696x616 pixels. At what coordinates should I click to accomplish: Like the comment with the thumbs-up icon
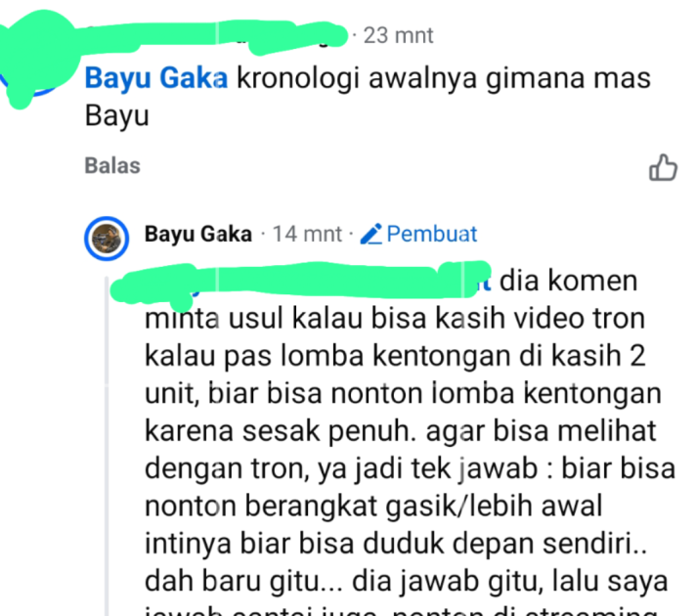tap(663, 167)
